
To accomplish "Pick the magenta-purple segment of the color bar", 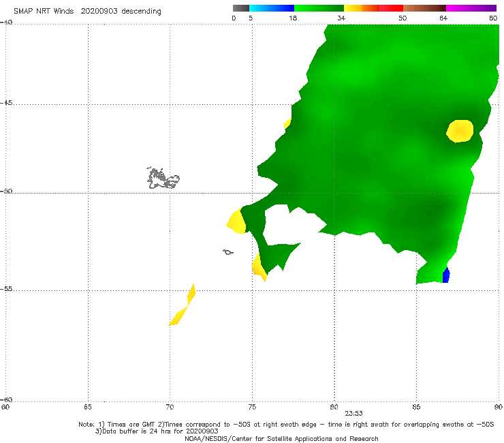I will (471, 8).
